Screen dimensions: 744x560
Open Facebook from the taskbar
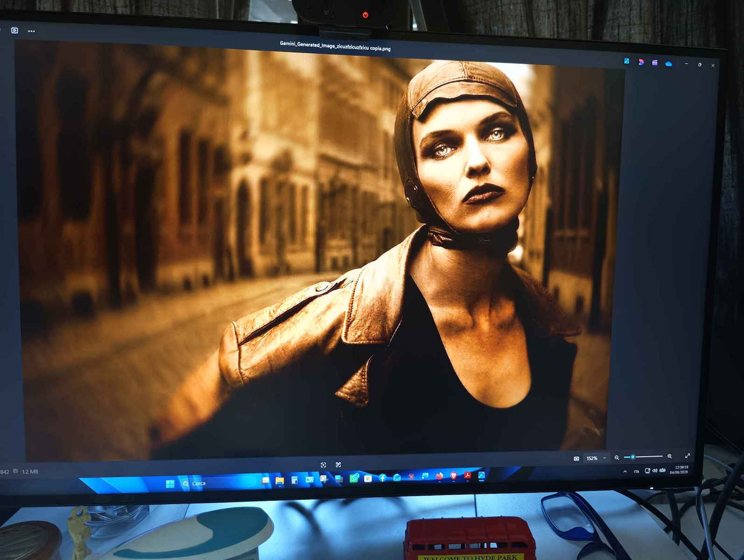pos(382,477)
